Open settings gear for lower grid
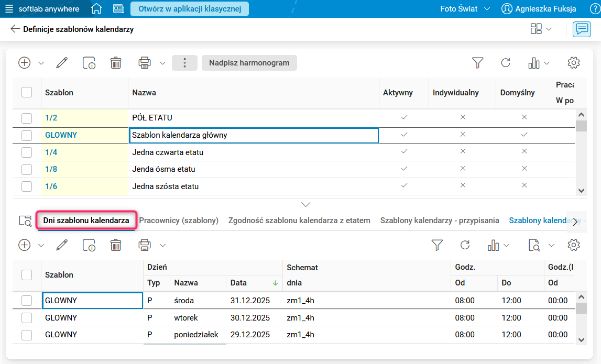 pos(574,245)
